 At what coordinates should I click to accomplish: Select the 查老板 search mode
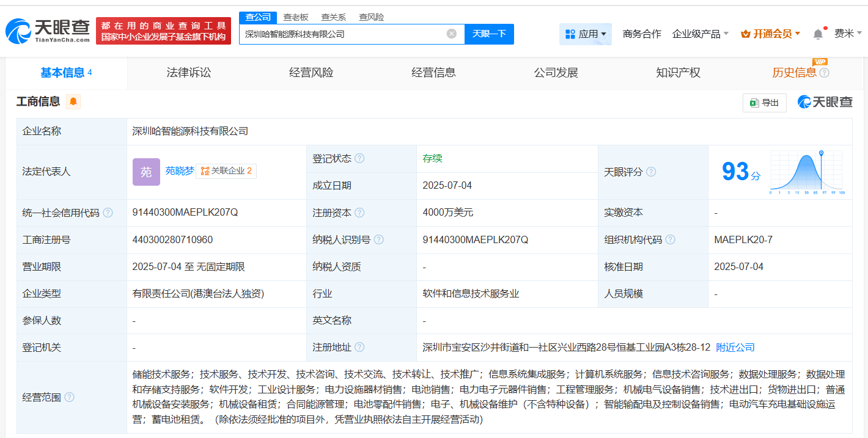(x=295, y=17)
